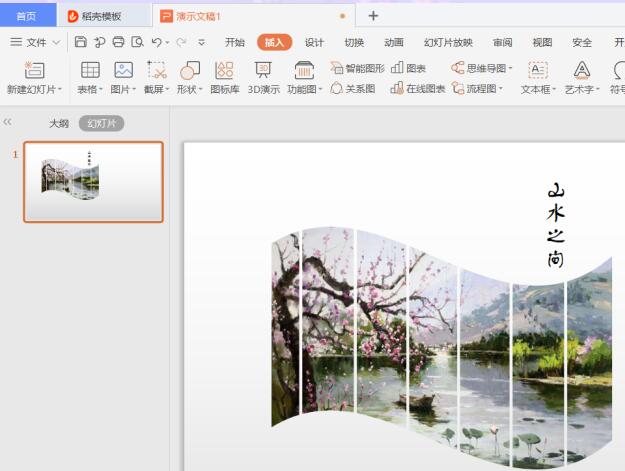This screenshot has width=625, height=471.
Task: Click the 流程图 flowchart button
Action: point(474,88)
